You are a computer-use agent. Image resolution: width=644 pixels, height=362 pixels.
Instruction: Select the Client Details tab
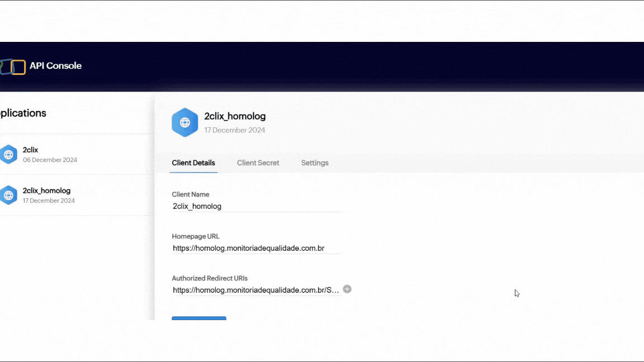click(193, 163)
